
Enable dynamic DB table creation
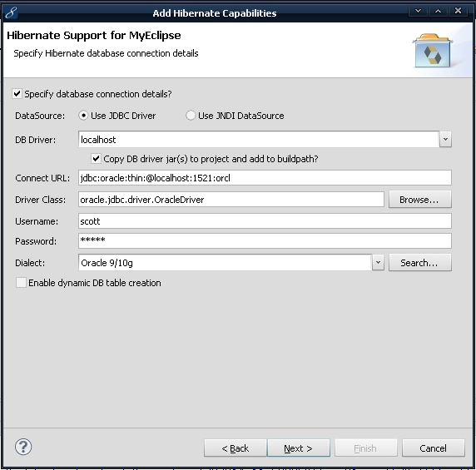click(21, 283)
